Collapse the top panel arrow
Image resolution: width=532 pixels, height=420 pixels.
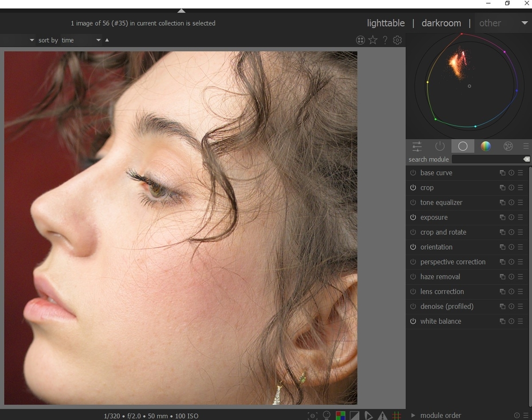point(181,11)
